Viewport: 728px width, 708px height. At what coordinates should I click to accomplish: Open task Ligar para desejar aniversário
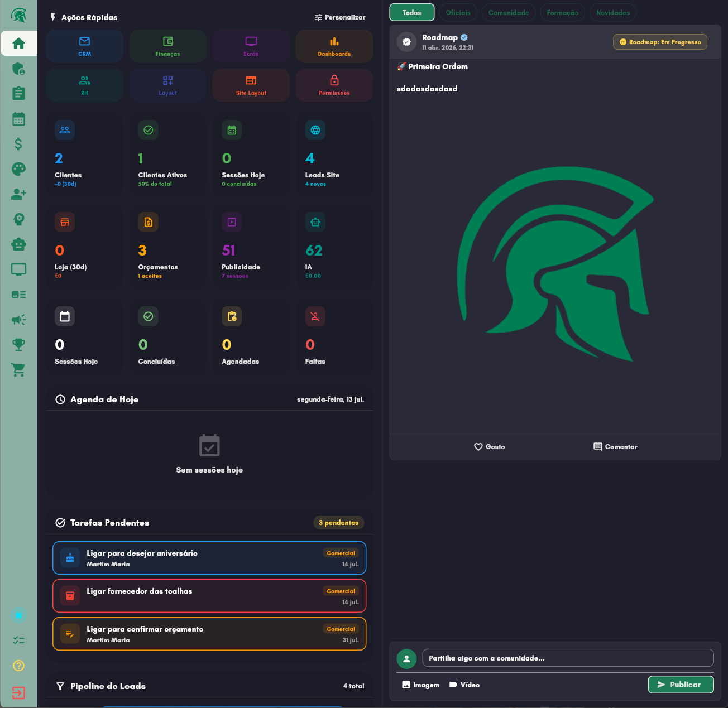point(209,558)
